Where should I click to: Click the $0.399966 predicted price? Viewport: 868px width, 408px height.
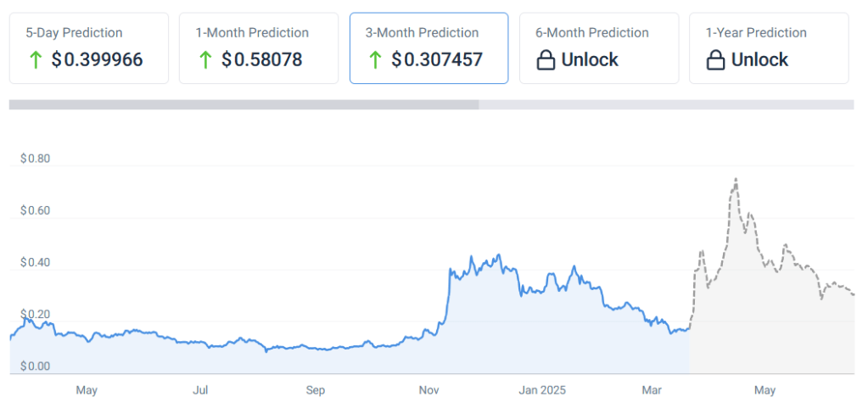98,60
